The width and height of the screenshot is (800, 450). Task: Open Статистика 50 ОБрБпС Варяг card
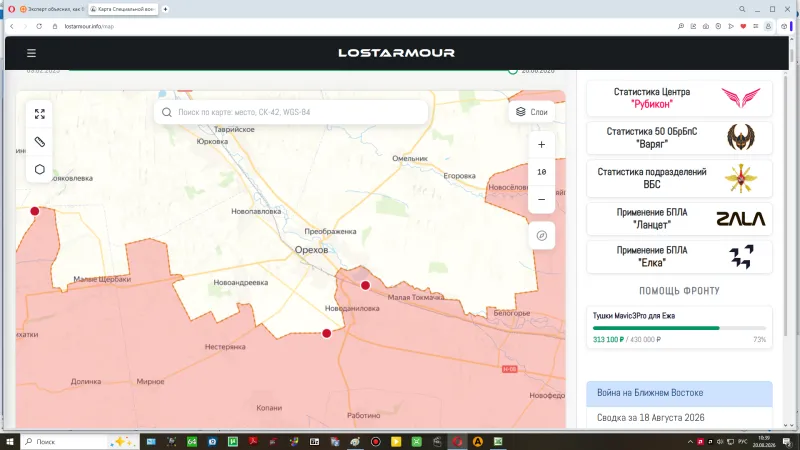(679, 138)
